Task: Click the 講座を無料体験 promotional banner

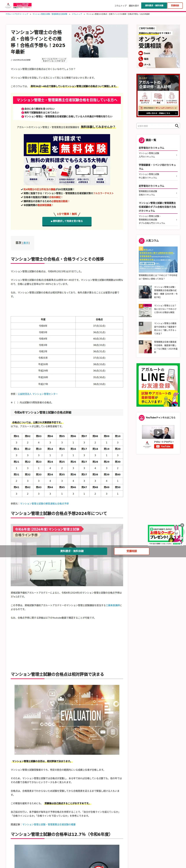Action: 67,159
